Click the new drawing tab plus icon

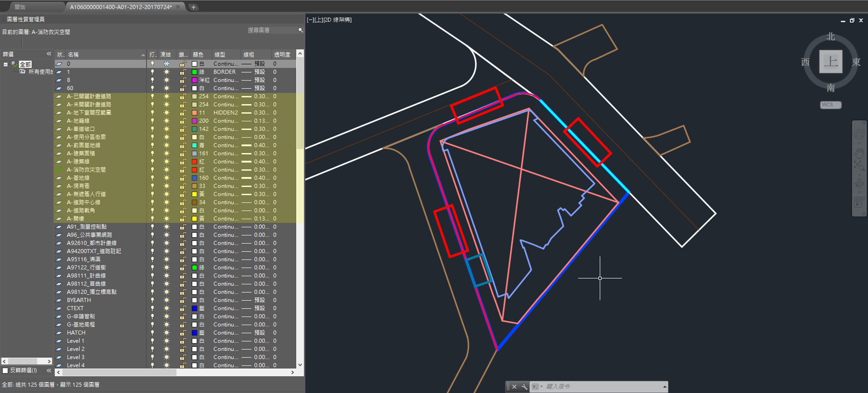click(x=193, y=7)
